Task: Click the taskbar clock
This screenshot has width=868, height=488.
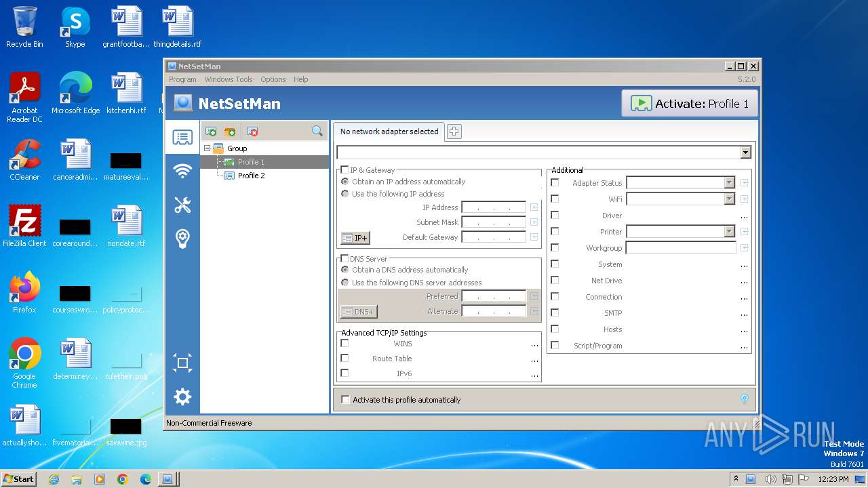Action: pyautogui.click(x=833, y=479)
